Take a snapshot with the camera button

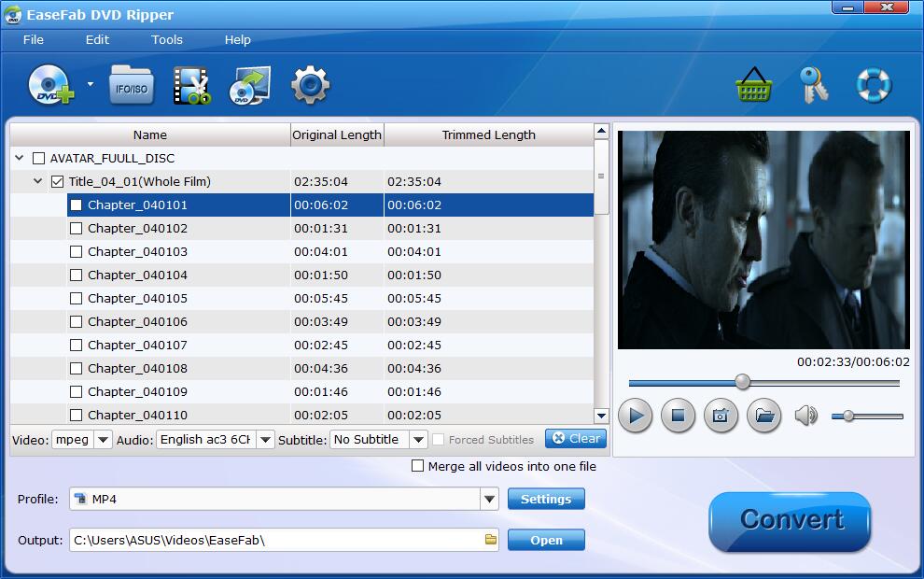coord(721,416)
